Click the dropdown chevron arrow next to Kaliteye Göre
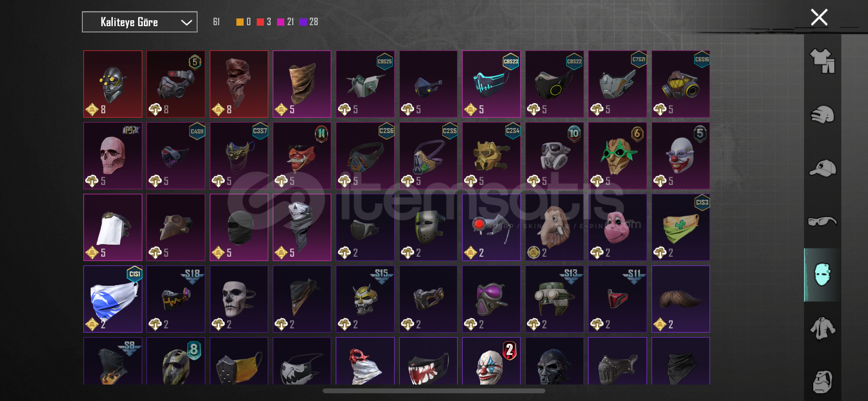The height and width of the screenshot is (401, 868). click(x=186, y=22)
